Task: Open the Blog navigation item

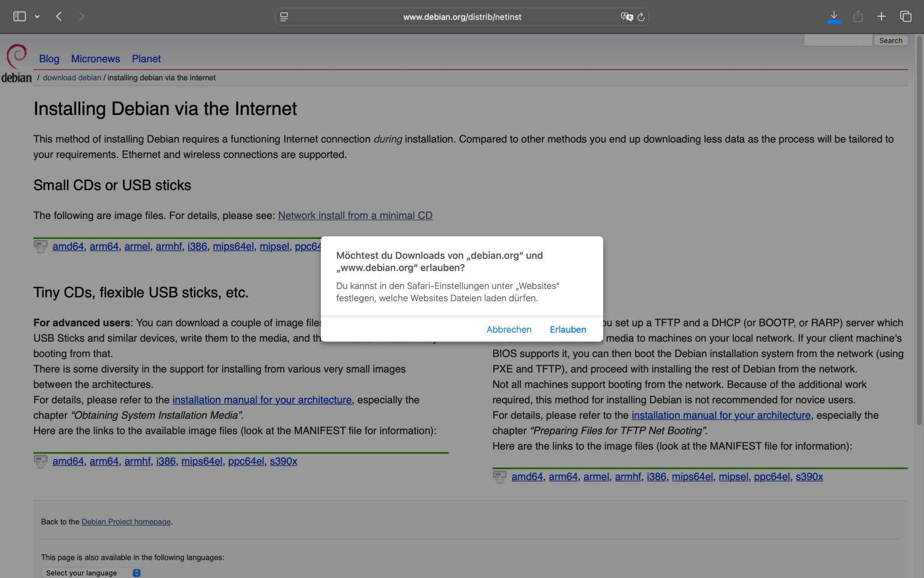Action: pyautogui.click(x=49, y=59)
